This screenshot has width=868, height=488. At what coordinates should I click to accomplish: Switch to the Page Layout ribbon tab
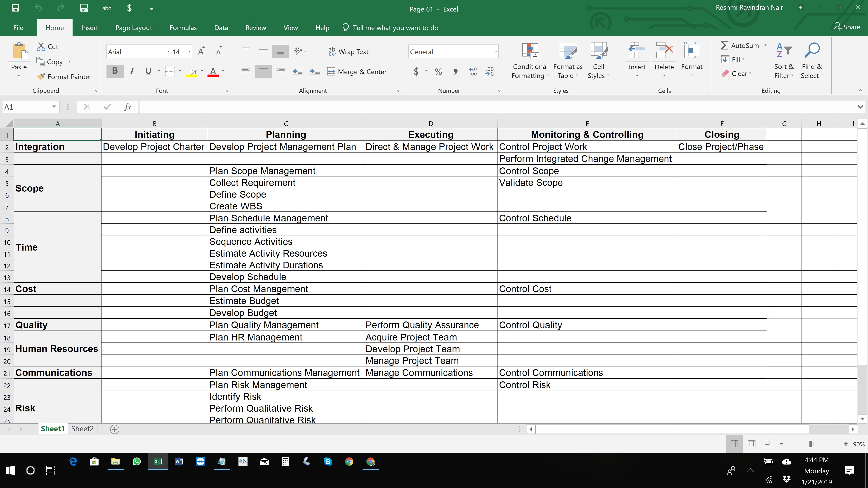pyautogui.click(x=133, y=28)
